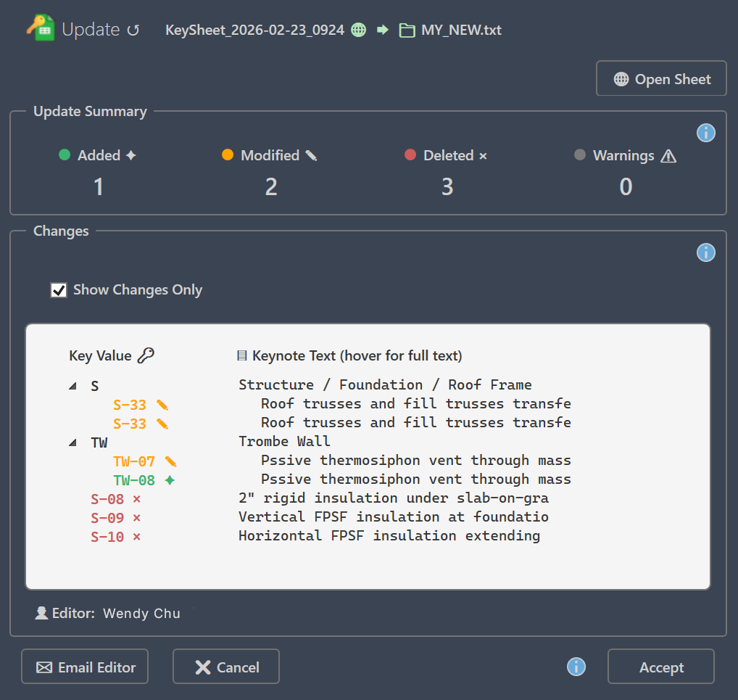The height and width of the screenshot is (700, 738).
Task: Click the Accept button
Action: click(660, 667)
